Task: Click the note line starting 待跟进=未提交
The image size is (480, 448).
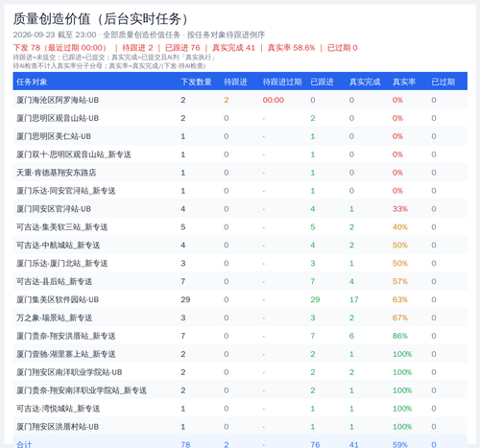Action: point(114,58)
